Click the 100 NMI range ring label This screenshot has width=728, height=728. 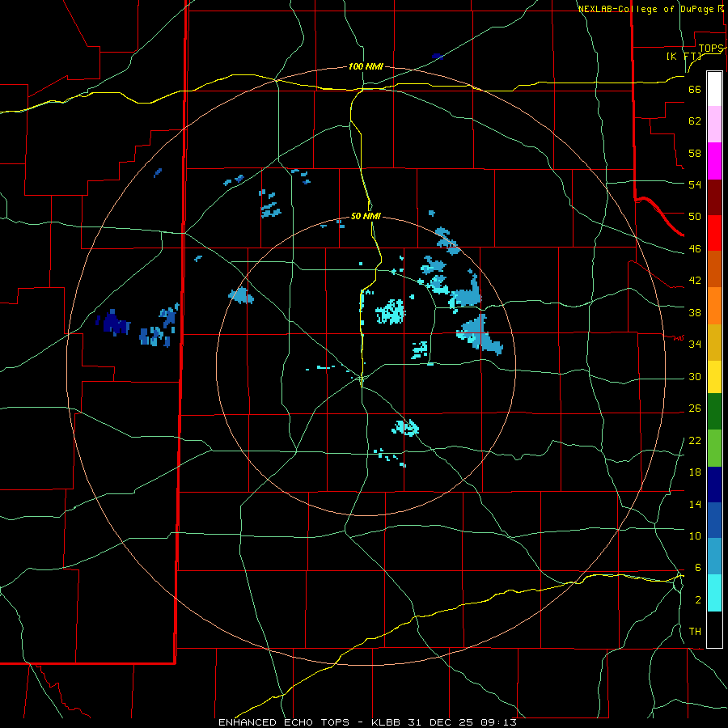(366, 66)
